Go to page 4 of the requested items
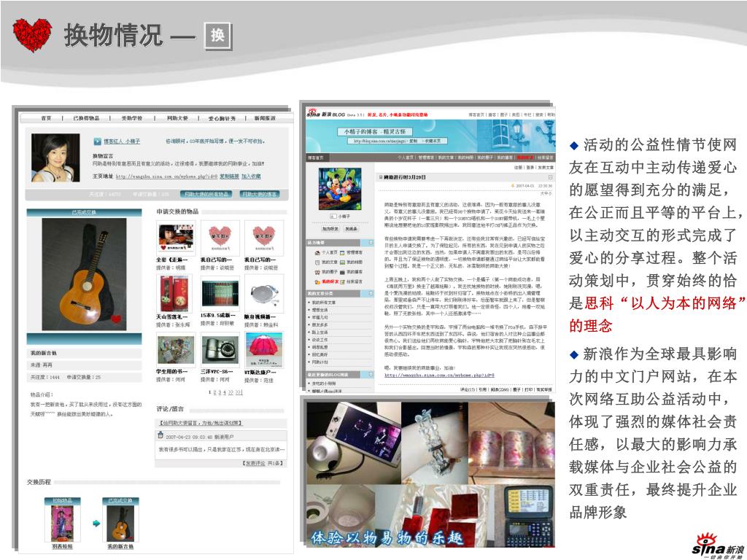The width and height of the screenshot is (747, 560). pyautogui.click(x=225, y=392)
